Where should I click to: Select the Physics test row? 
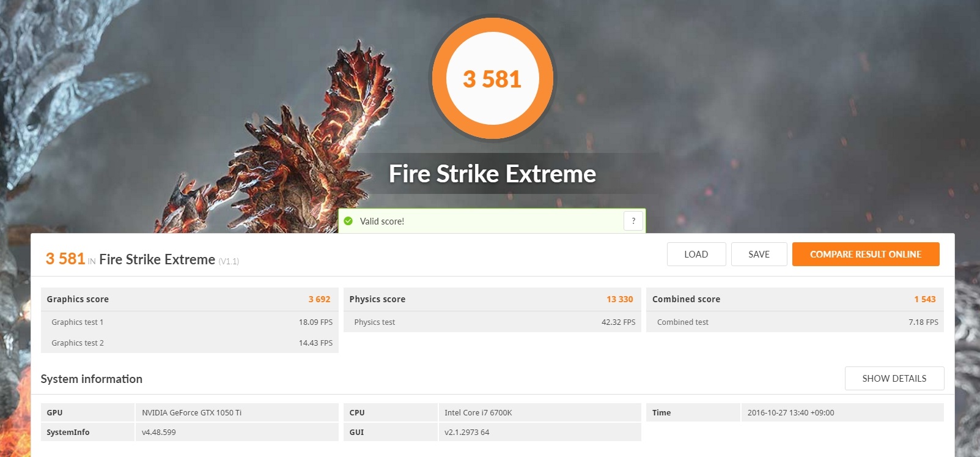click(x=492, y=322)
